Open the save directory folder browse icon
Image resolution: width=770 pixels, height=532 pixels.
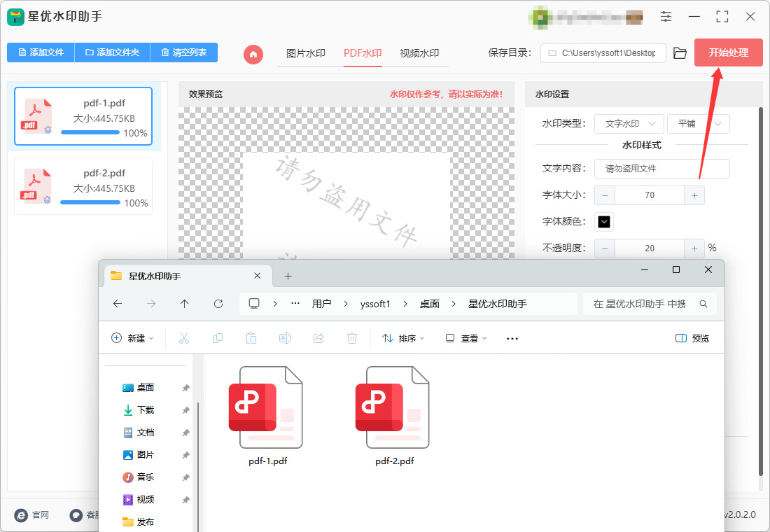(680, 53)
